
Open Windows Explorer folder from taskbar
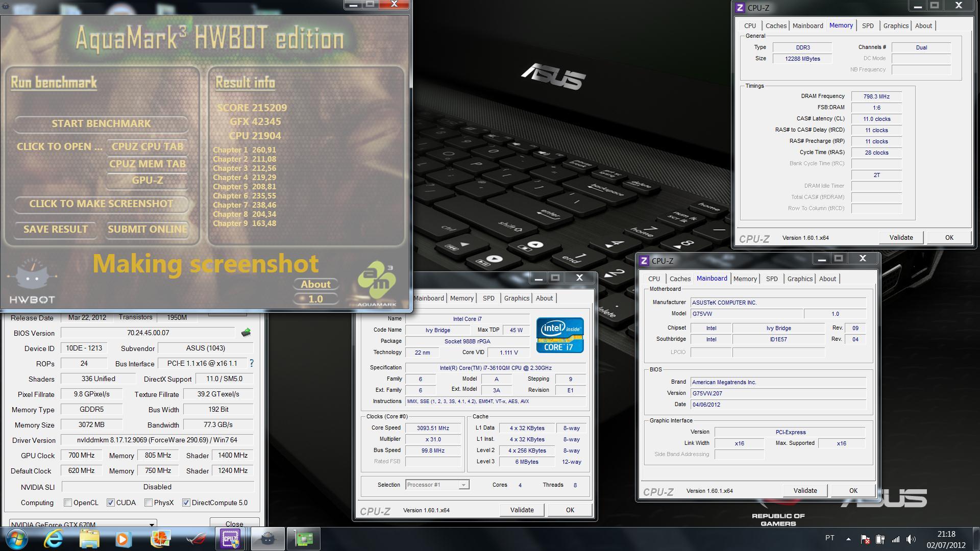pyautogui.click(x=89, y=539)
